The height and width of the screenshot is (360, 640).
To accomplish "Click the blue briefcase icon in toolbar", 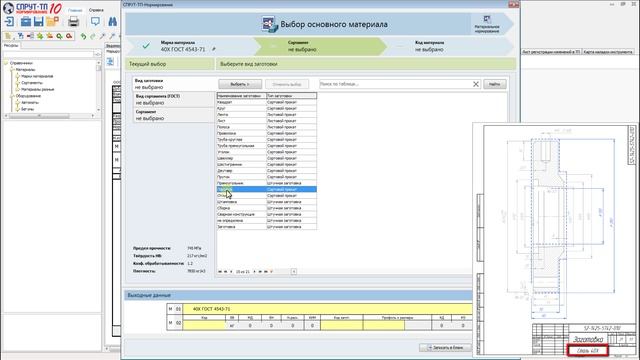I will 26,21.
